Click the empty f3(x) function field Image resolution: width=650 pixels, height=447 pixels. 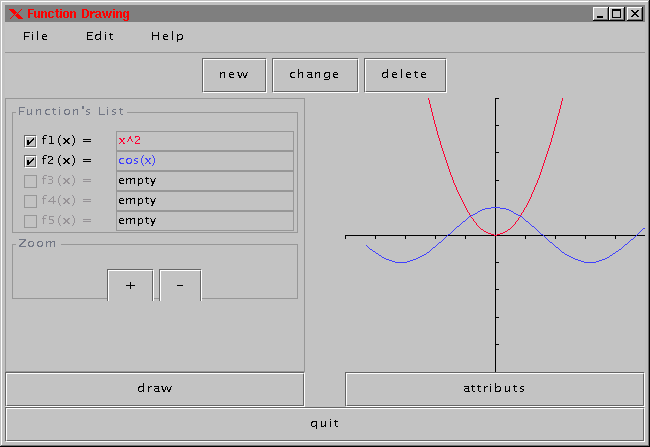coord(205,181)
